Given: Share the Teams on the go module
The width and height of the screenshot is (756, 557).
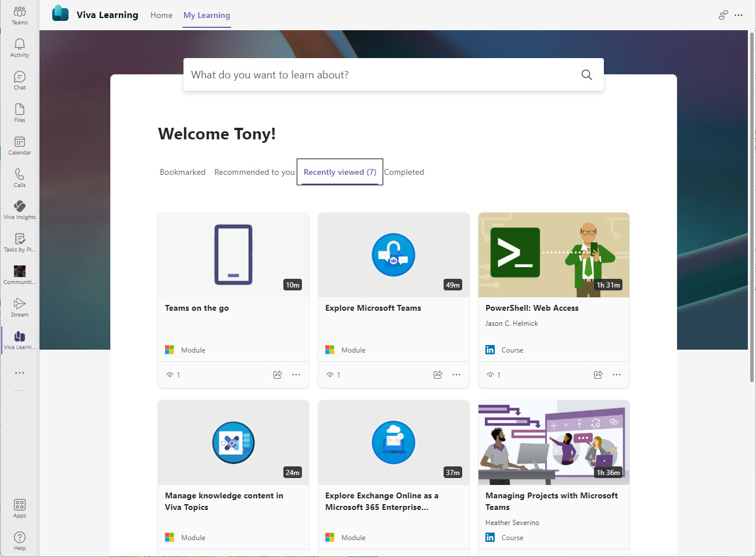Looking at the screenshot, I should point(278,375).
